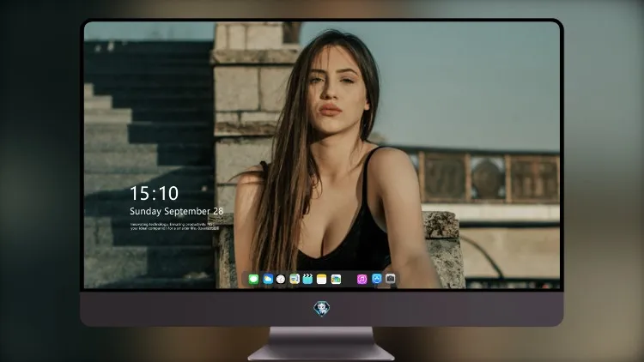Screen dimensions: 644x362
Task: Open the Weather app in the dock
Action: click(x=268, y=279)
